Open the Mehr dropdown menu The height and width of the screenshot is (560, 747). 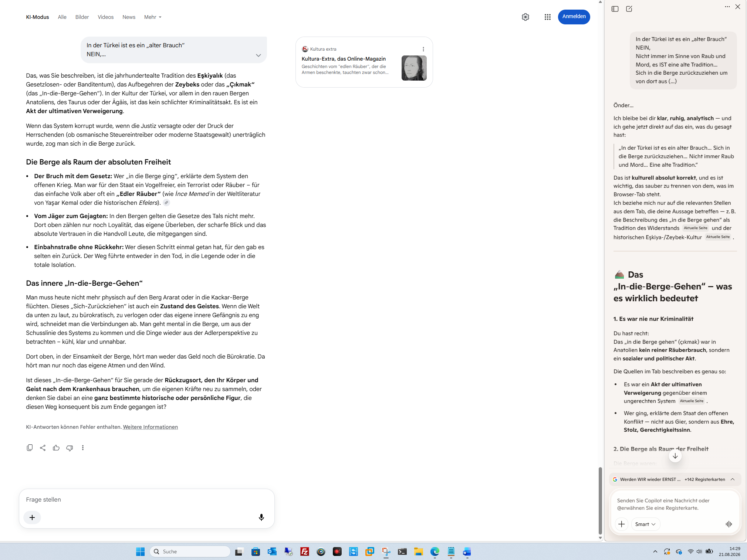(153, 17)
